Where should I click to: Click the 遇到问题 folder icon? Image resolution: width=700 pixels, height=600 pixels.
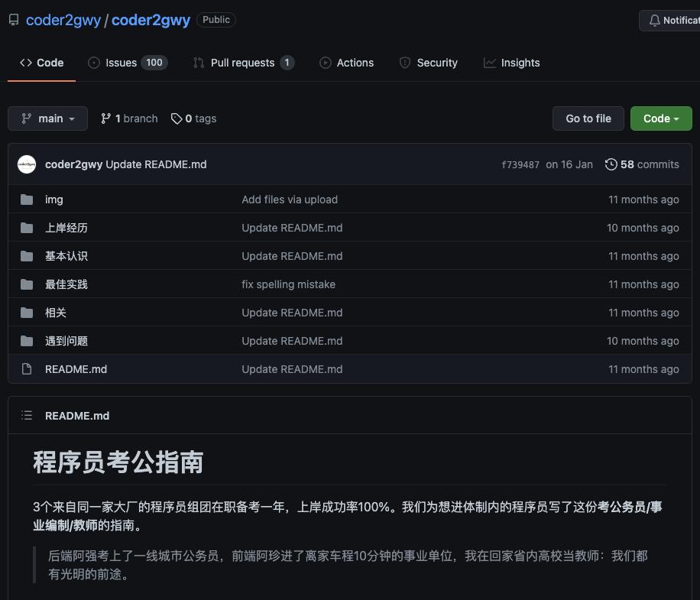27,341
